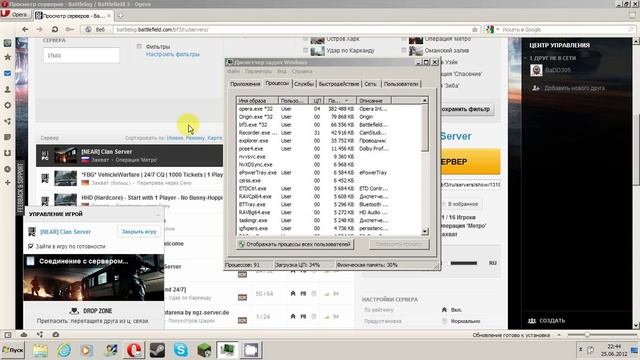
Task: Open the contacts panel in Opera sidebar
Action: click(7, 89)
